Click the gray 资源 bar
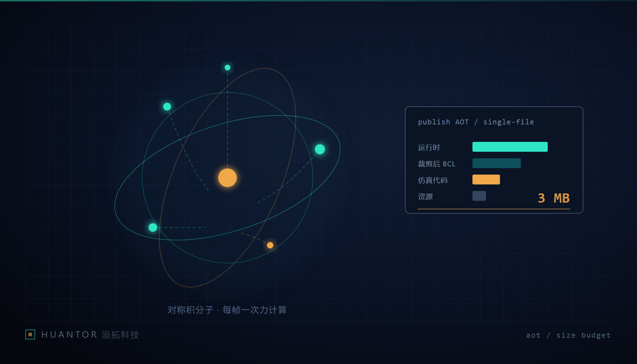The image size is (637, 364). [479, 196]
